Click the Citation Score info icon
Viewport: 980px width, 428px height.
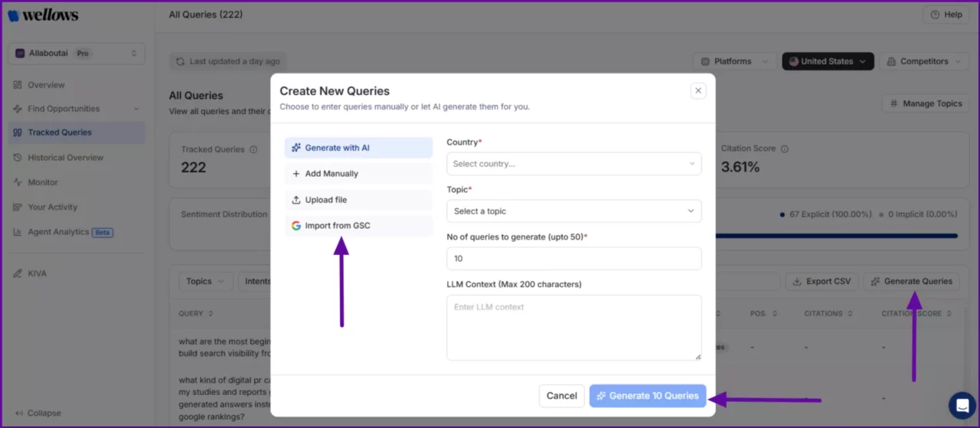(785, 149)
